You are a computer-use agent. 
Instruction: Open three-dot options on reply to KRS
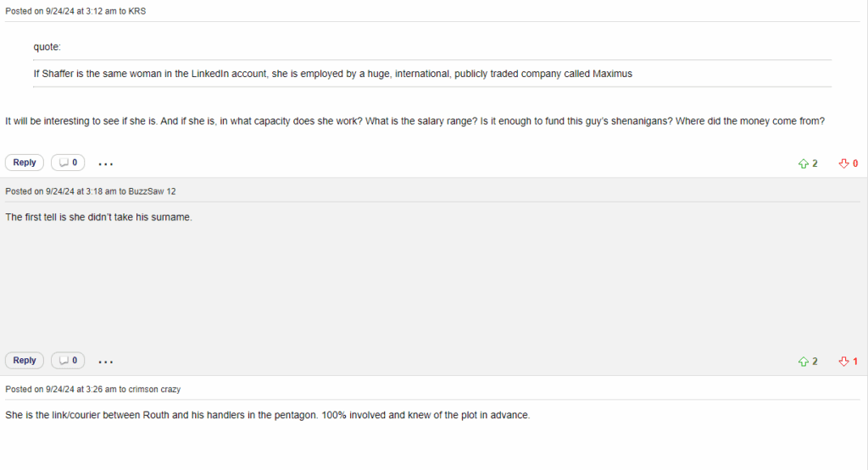pyautogui.click(x=105, y=163)
